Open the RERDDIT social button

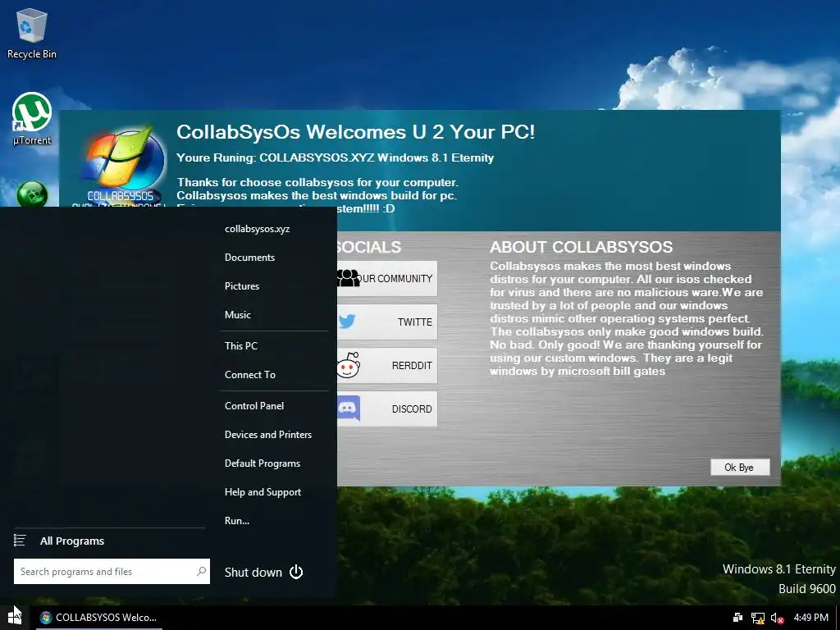pyautogui.click(x=387, y=365)
